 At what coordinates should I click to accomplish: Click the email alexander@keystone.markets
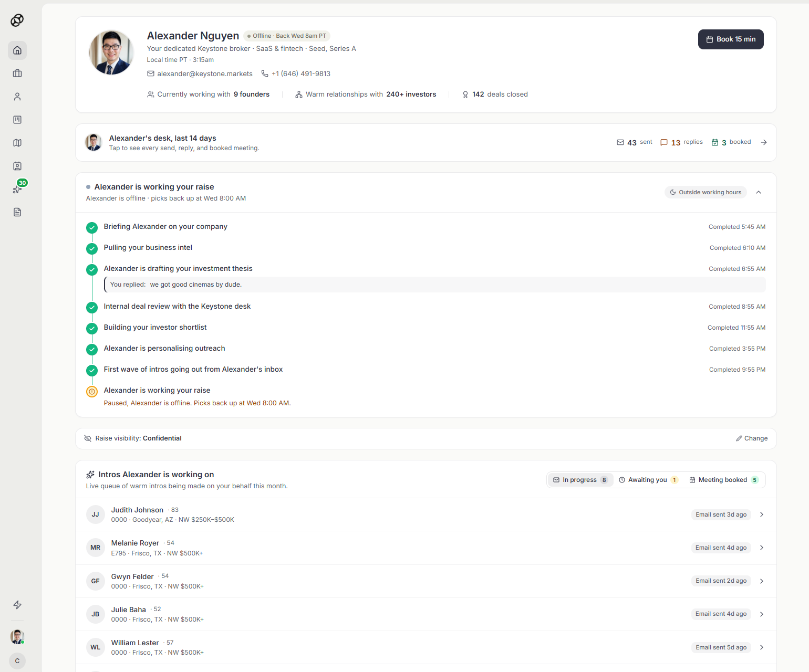200,74
